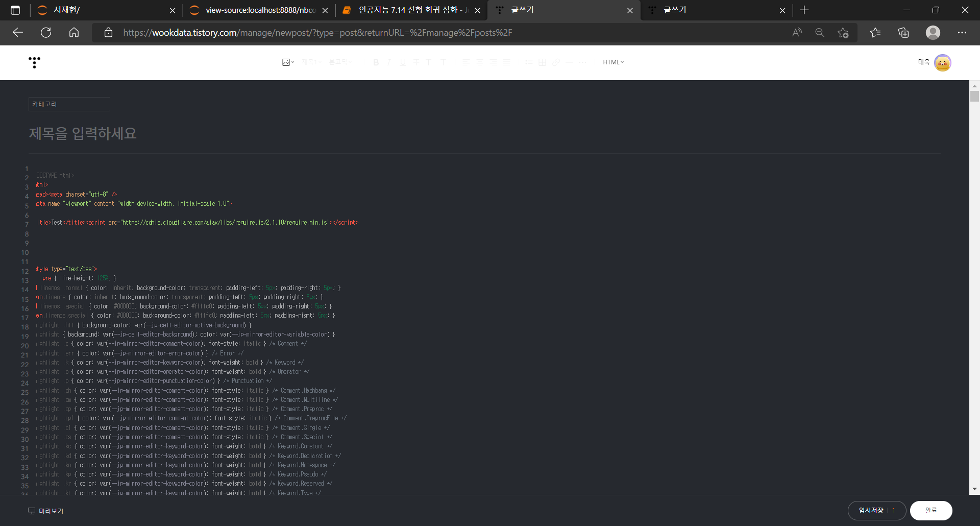Click the vertical scrollbar thumb
This screenshot has width=980, height=526.
(974, 97)
